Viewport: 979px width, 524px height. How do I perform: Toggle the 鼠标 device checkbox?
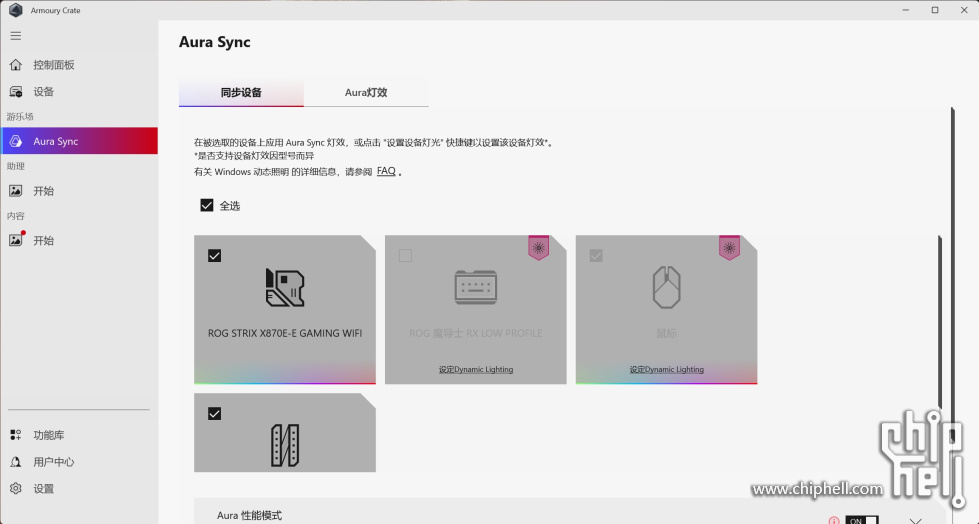tap(596, 255)
